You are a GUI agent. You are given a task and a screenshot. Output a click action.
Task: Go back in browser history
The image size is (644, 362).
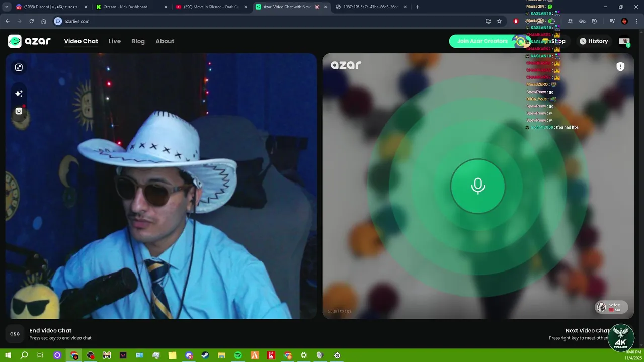click(x=7, y=21)
